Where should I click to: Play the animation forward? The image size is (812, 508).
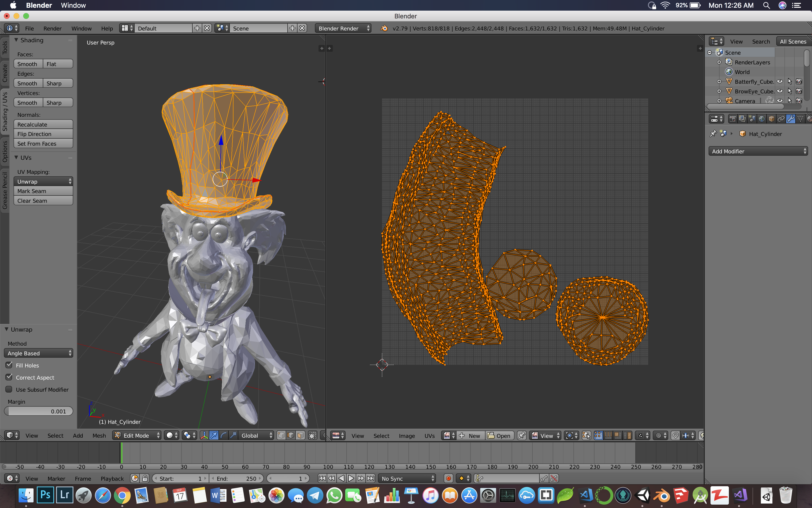click(x=351, y=478)
